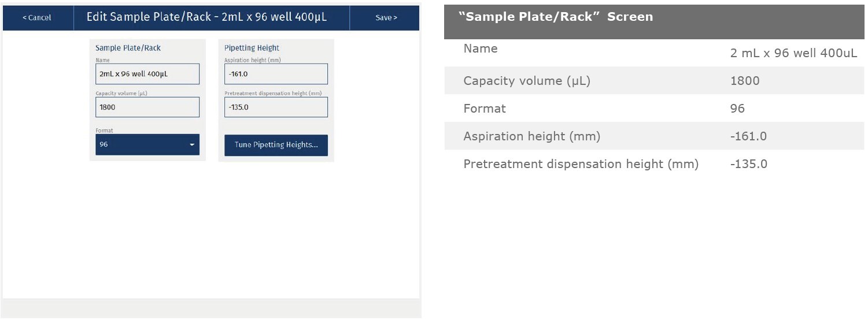
Task: Click the Pretreatment dispensation height field
Action: (x=276, y=107)
